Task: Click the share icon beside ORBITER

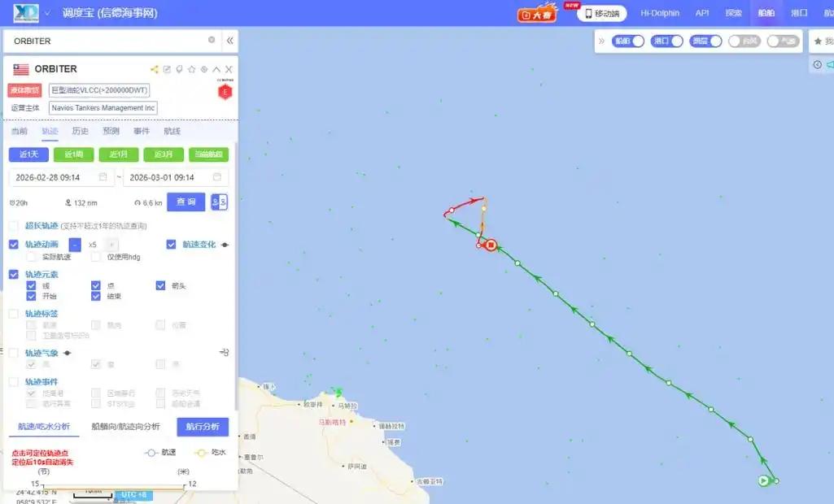Action: (x=155, y=69)
